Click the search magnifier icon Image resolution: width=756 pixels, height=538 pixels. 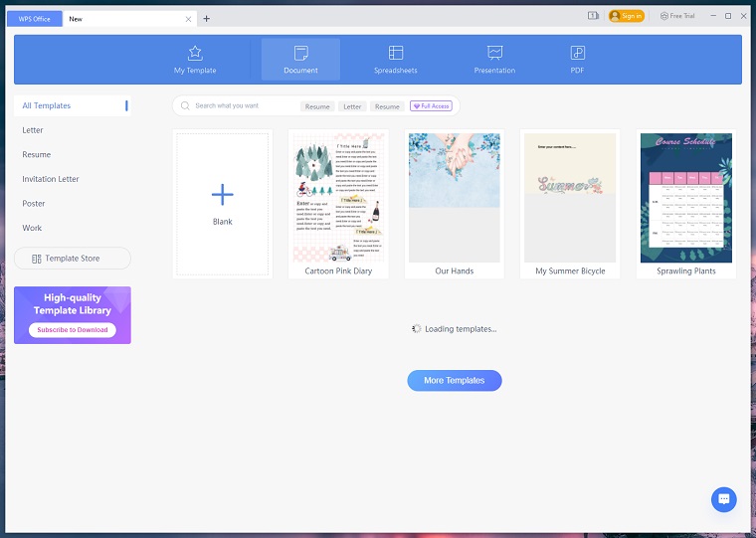coord(185,105)
